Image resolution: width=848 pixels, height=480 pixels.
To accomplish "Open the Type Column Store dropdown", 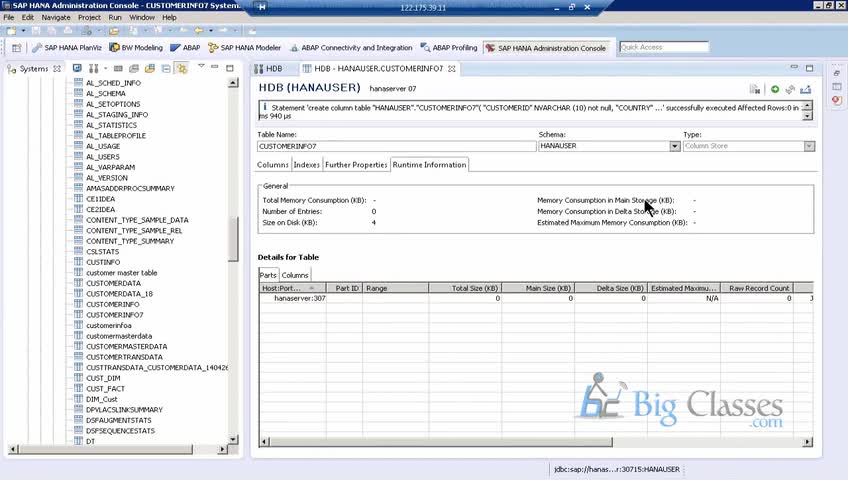I will (x=809, y=146).
